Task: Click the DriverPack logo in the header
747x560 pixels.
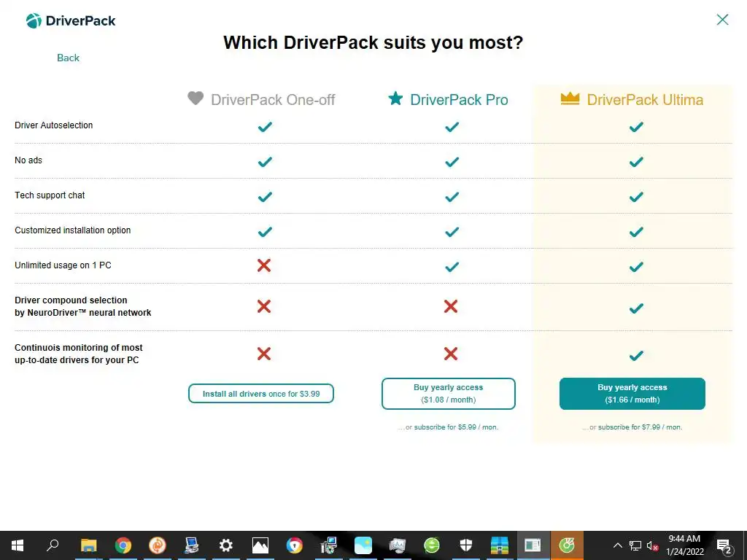Action: click(71, 20)
